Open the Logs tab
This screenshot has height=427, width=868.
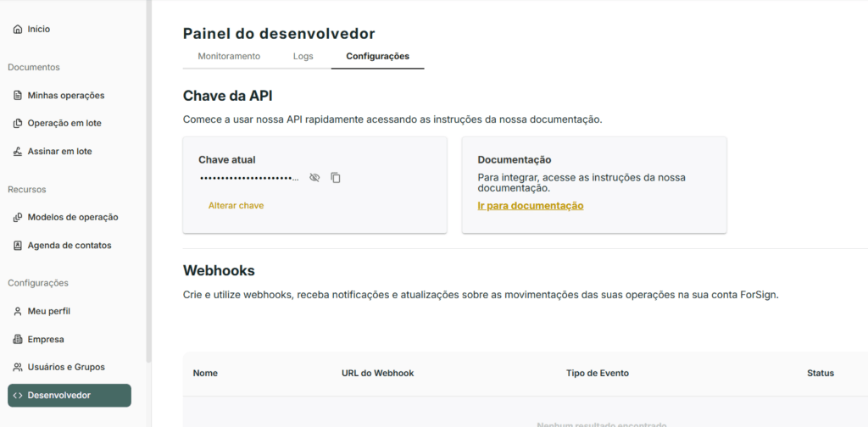pos(303,57)
